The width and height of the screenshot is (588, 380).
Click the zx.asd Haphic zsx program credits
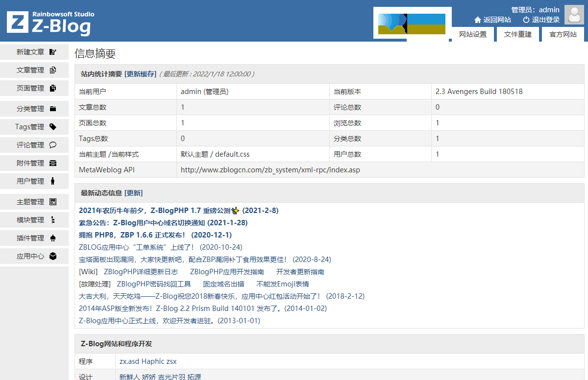[148, 361]
